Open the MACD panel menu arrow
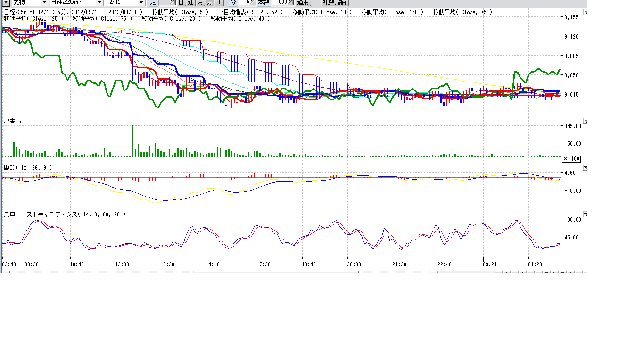Viewport: 644px width, 362px height. pyautogui.click(x=585, y=167)
